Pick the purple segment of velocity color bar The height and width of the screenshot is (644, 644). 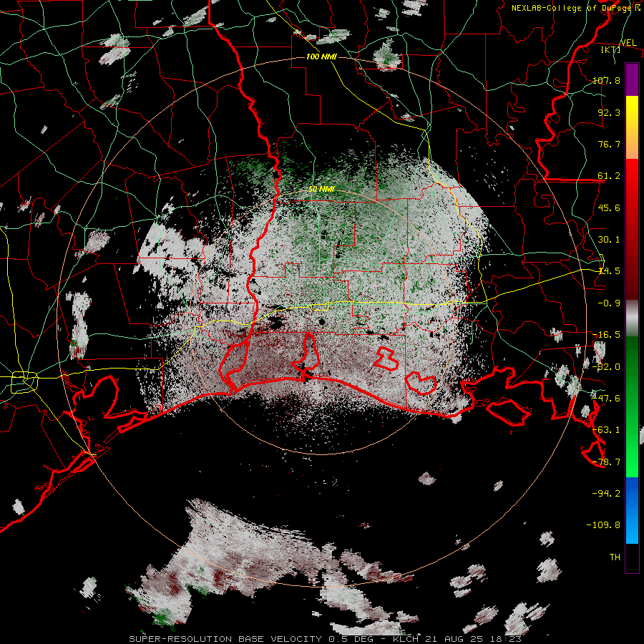tap(632, 79)
